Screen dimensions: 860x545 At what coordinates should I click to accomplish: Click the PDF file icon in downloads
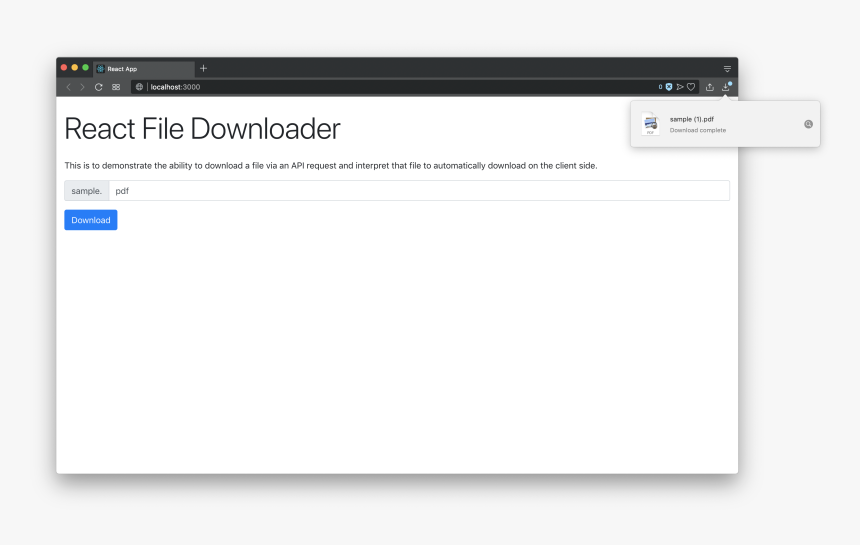[x=650, y=124]
